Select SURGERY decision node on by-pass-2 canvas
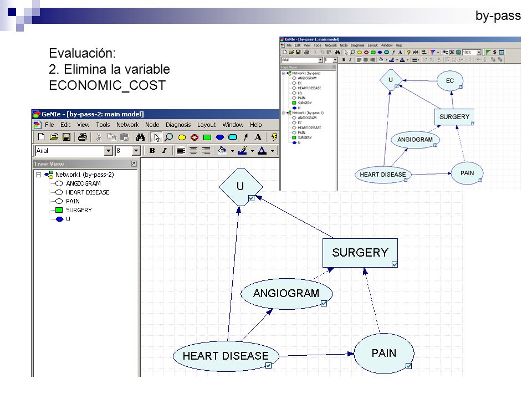 click(x=360, y=253)
